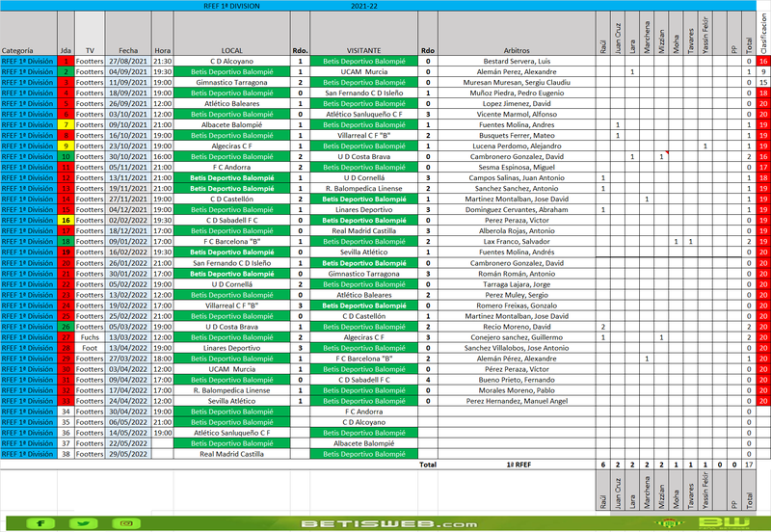Select referee 'Dominguez Cervantes, Abraham'
The width and height of the screenshot is (771, 532).
point(517,209)
